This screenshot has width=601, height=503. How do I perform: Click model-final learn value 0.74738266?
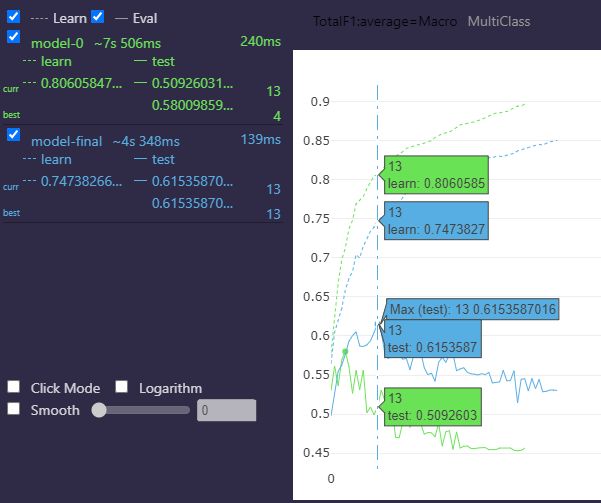pos(81,181)
